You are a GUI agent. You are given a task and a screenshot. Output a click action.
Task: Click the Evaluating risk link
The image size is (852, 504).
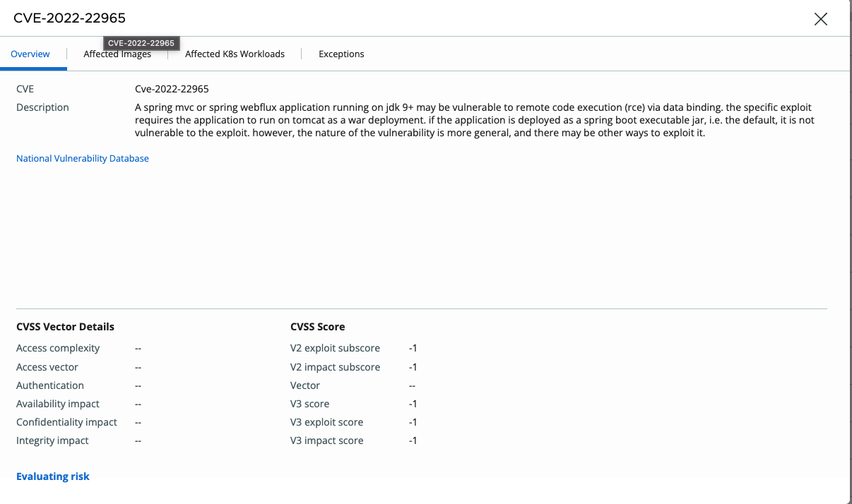[52, 476]
